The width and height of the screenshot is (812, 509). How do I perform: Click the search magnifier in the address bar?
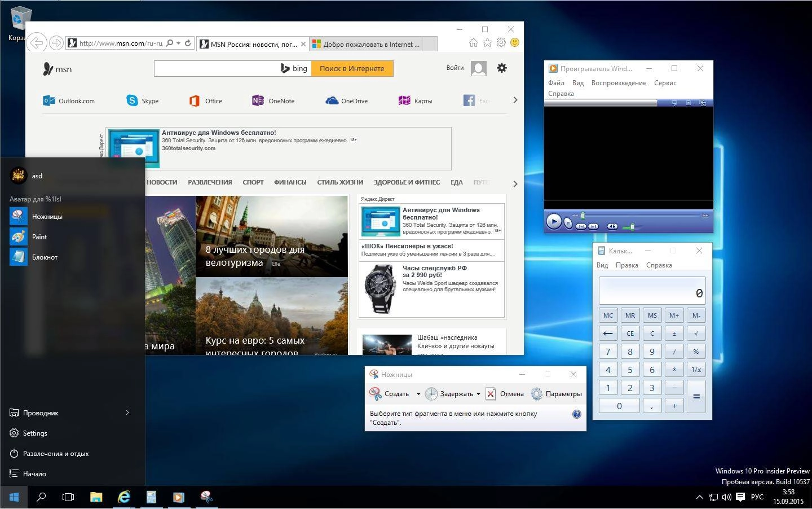pos(169,43)
